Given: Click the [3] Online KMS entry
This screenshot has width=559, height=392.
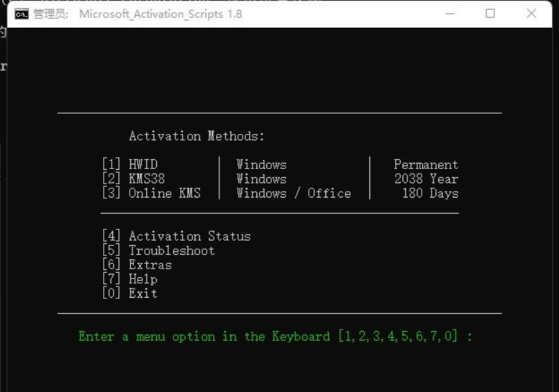Looking at the screenshot, I should [151, 193].
